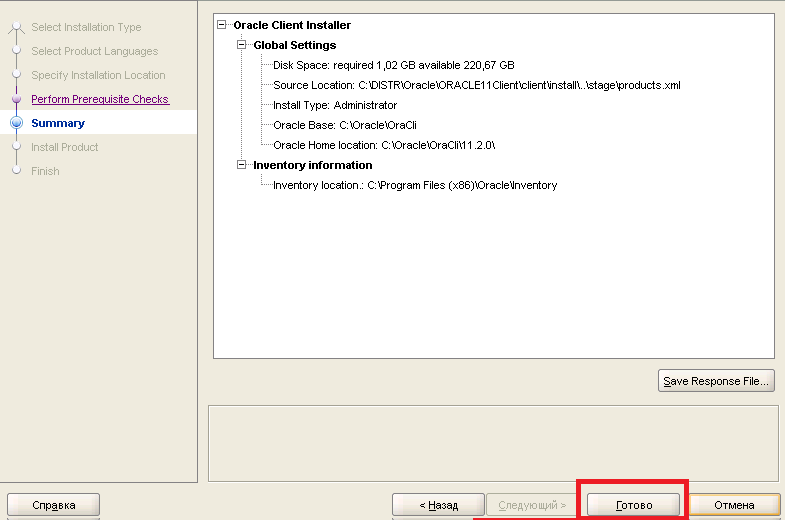Click the Save Response File button
785x520 pixels.
pos(716,381)
